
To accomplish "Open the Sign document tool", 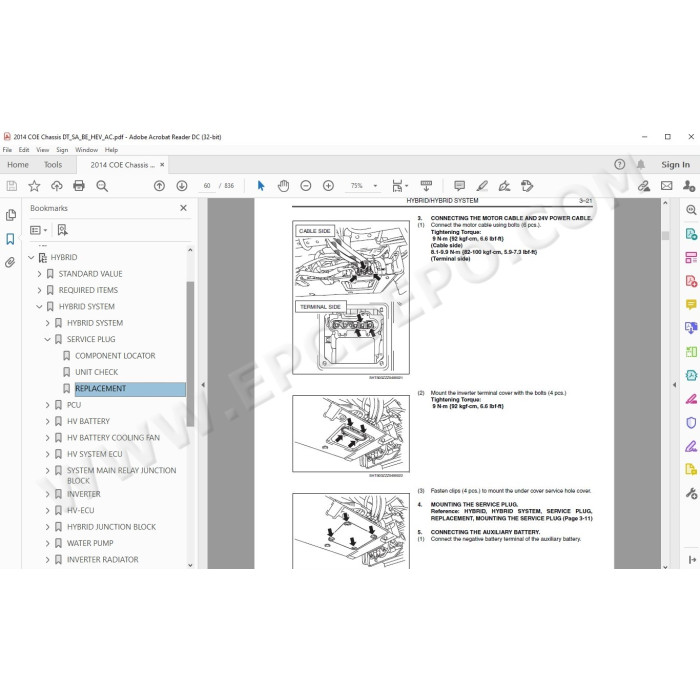I will 504,186.
